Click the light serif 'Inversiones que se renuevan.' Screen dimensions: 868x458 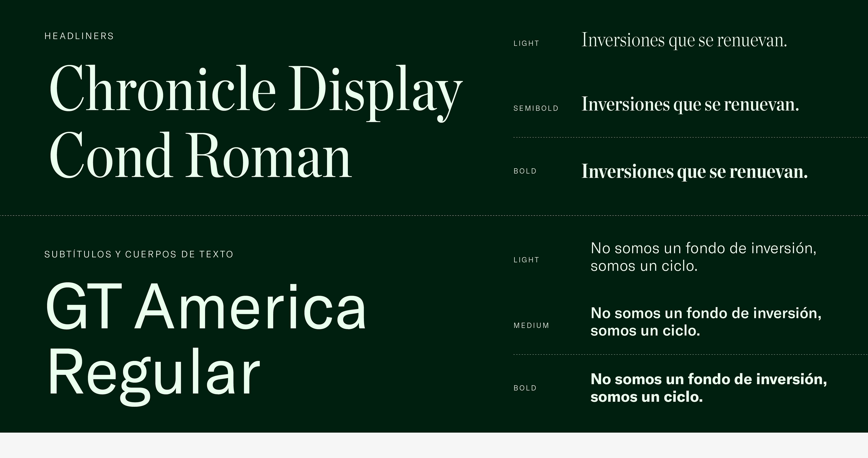coord(684,40)
